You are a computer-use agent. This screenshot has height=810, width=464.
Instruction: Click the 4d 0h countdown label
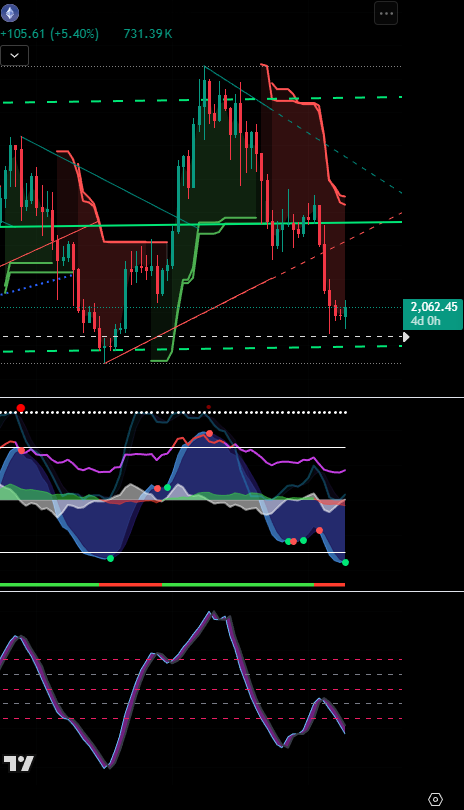click(x=426, y=321)
